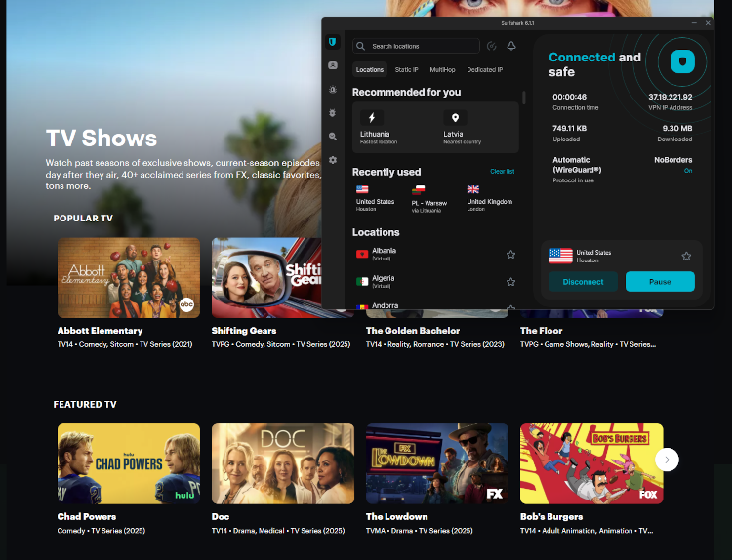The width and height of the screenshot is (732, 560).
Task: Open The Lowdown thumbnail
Action: point(437,463)
